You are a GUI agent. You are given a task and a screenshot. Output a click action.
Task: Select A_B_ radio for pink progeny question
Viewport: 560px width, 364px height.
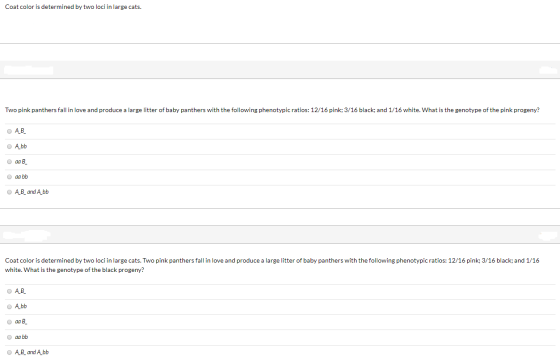(x=9, y=131)
